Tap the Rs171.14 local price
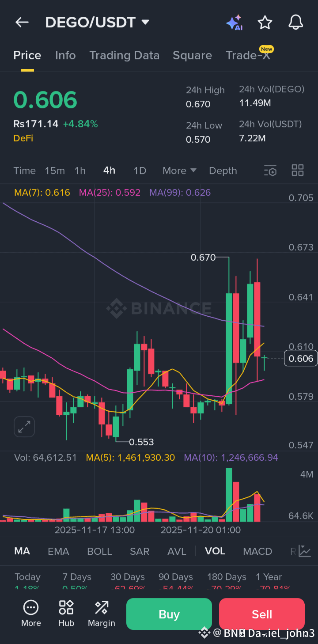Screen dimensions: 318x644 [x=36, y=124]
